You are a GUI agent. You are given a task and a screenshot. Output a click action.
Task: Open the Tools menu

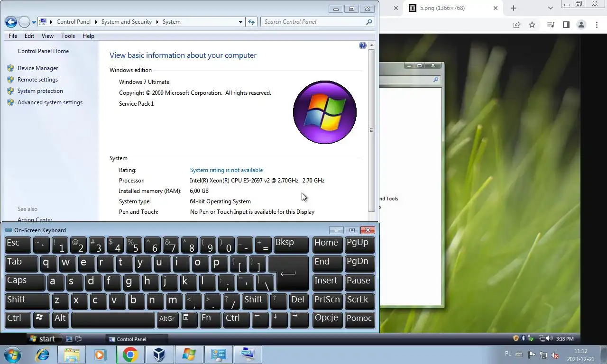(68, 36)
